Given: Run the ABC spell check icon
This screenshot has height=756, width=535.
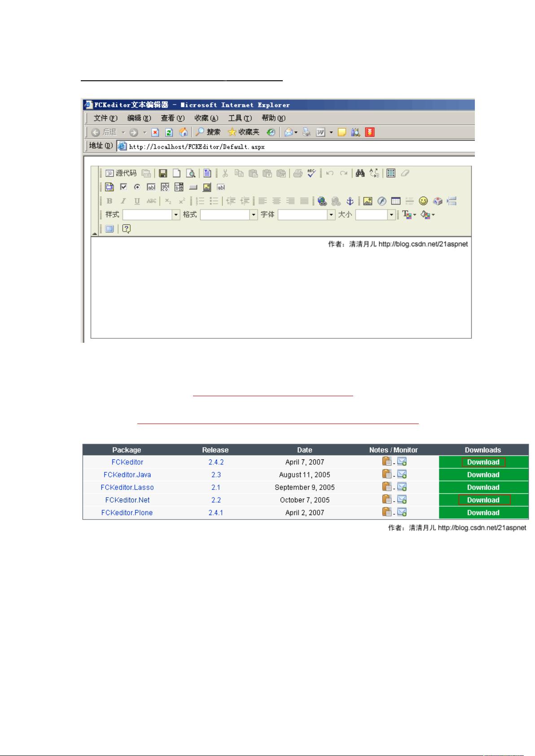Looking at the screenshot, I should tap(311, 173).
